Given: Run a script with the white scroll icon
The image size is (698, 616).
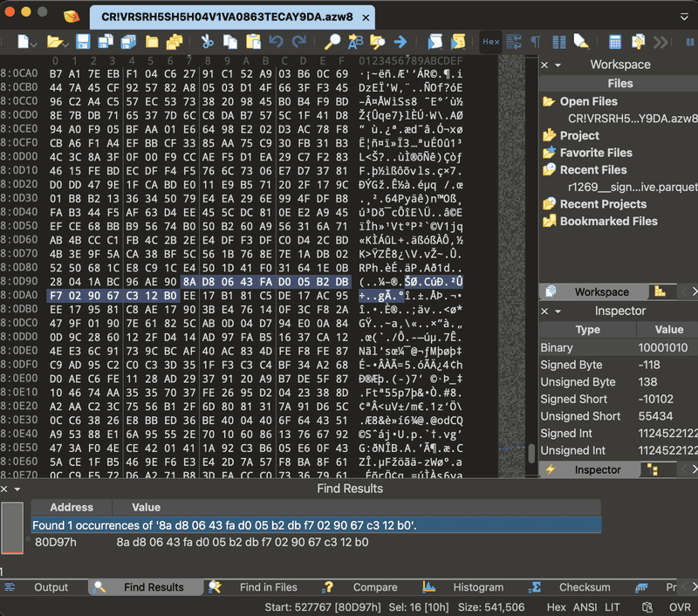Looking at the screenshot, I should pos(435,42).
